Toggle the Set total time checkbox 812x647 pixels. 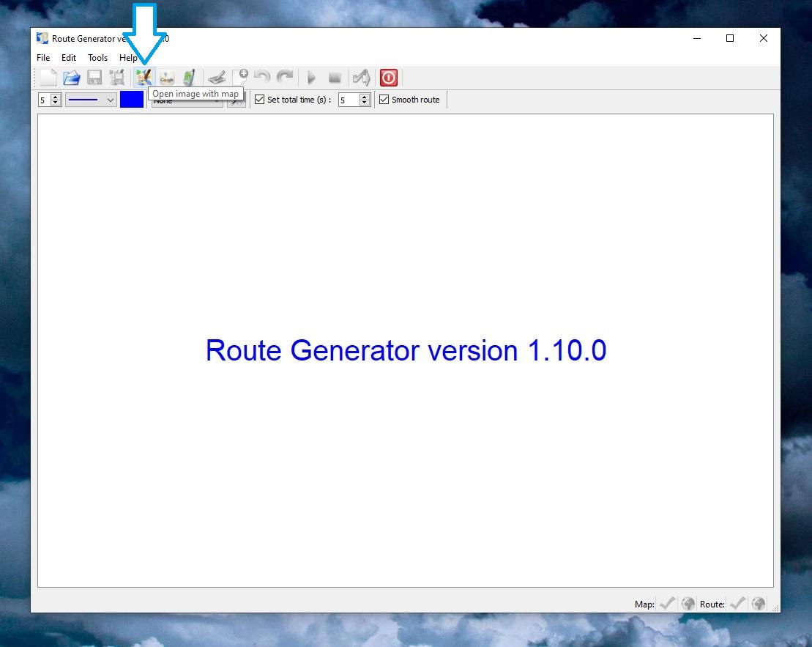(x=259, y=99)
